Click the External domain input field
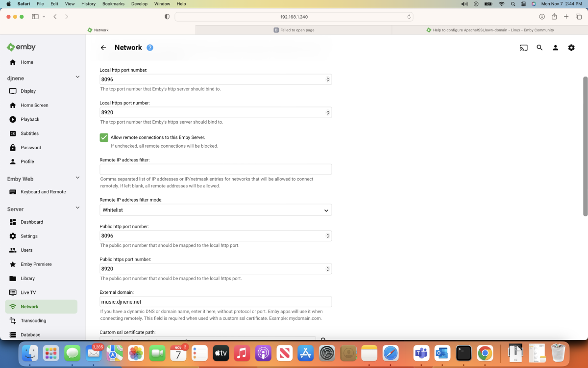The image size is (588, 368). point(215,301)
